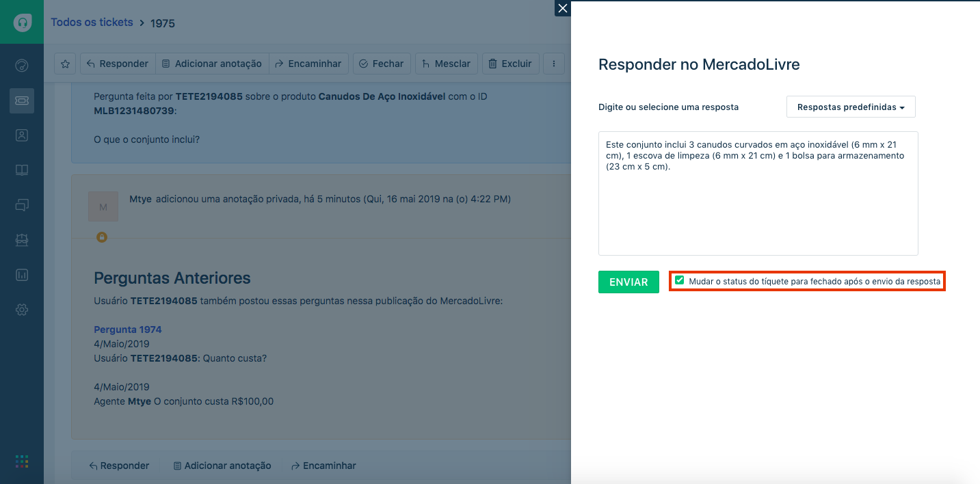The width and height of the screenshot is (980, 484).
Task: Click the product ID MLB1231480739
Action: coord(135,110)
